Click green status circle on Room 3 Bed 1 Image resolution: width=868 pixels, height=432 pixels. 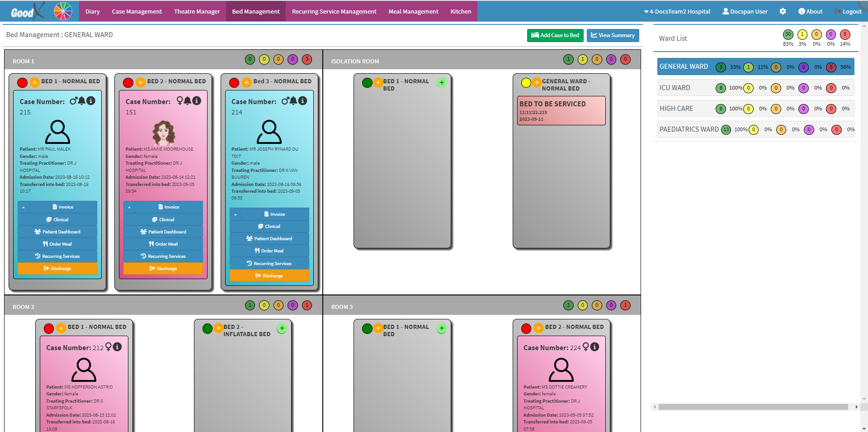[x=367, y=328]
